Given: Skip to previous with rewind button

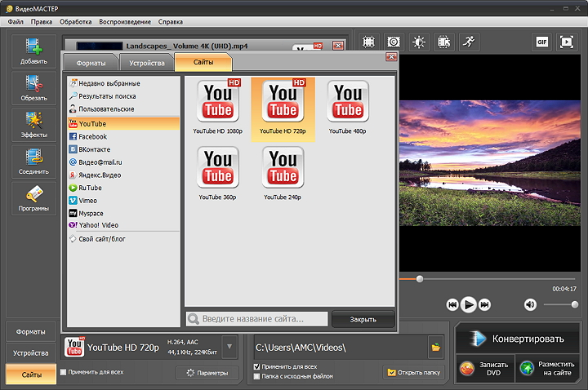Looking at the screenshot, I should click(x=452, y=304).
